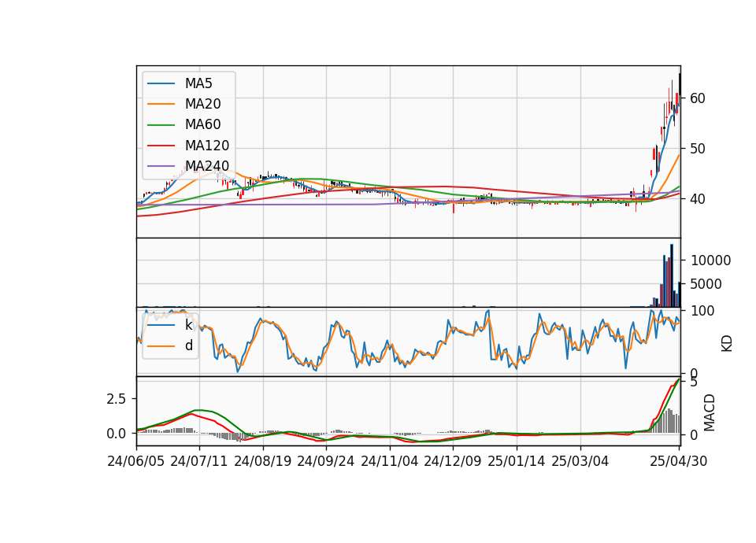Image resolution: width=756 pixels, height=543 pixels.
Task: Click the price axis value 40
Action: click(x=698, y=198)
